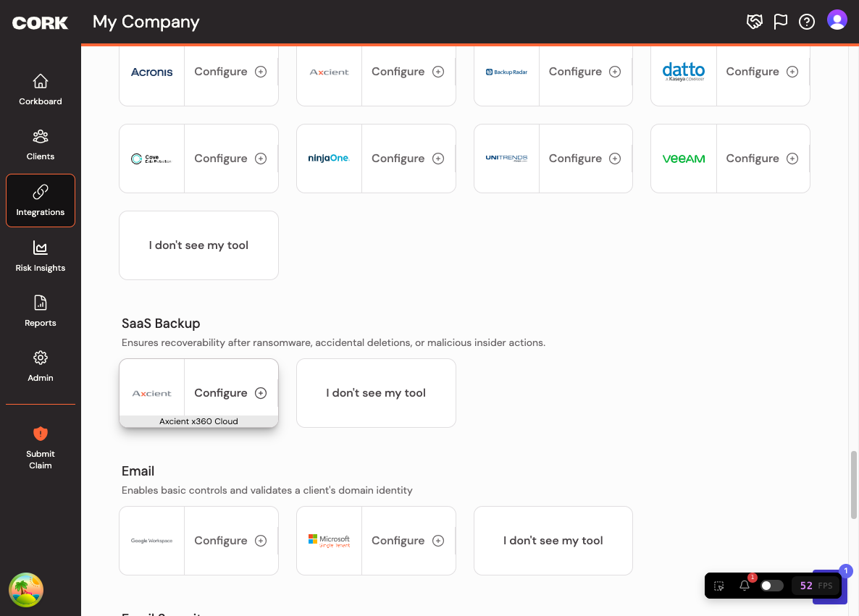Click the SaaS Backup heading
The height and width of the screenshot is (616, 859).
(x=161, y=324)
